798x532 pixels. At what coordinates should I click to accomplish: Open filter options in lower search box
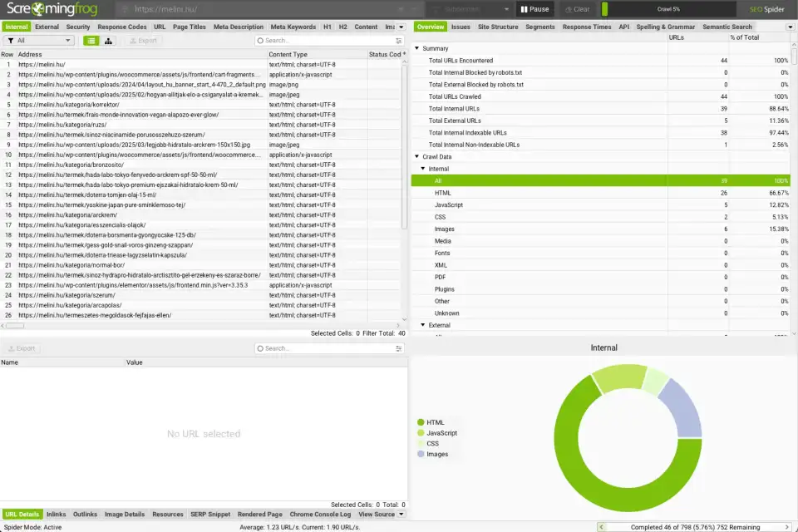[x=398, y=348]
